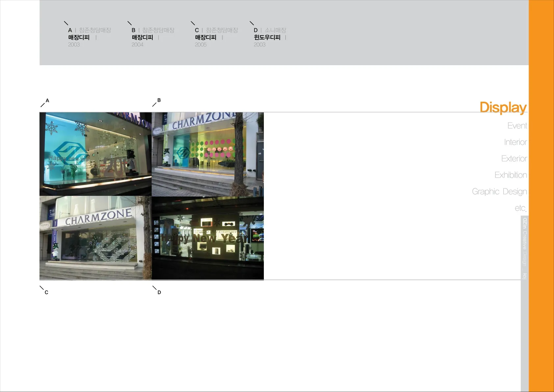Click year 2003 under caption D
This screenshot has height=392, width=554.
click(260, 45)
